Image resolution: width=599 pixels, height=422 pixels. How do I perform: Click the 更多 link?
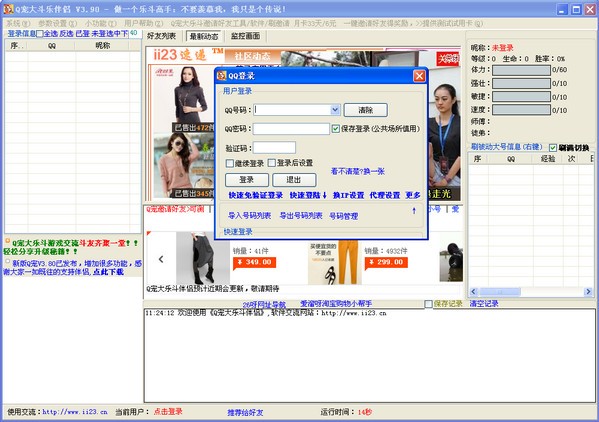413,195
